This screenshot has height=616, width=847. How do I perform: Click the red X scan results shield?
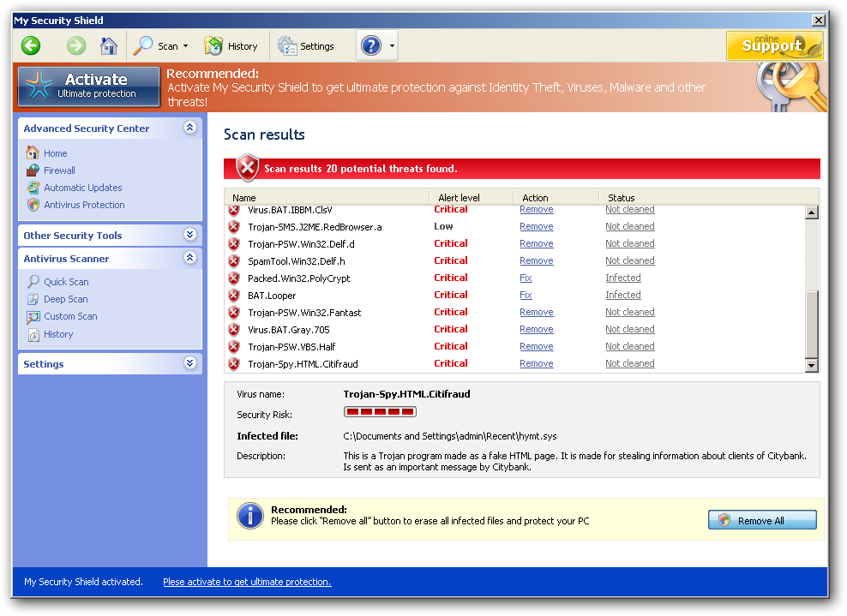click(x=248, y=167)
